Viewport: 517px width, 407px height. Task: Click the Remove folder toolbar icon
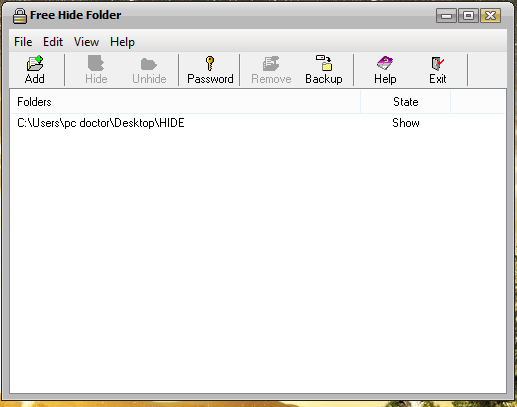click(271, 63)
